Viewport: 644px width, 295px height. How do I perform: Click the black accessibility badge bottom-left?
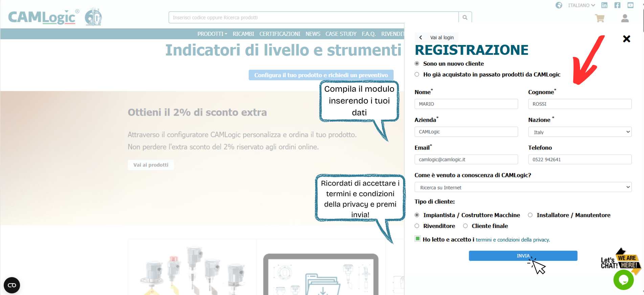pos(12,285)
